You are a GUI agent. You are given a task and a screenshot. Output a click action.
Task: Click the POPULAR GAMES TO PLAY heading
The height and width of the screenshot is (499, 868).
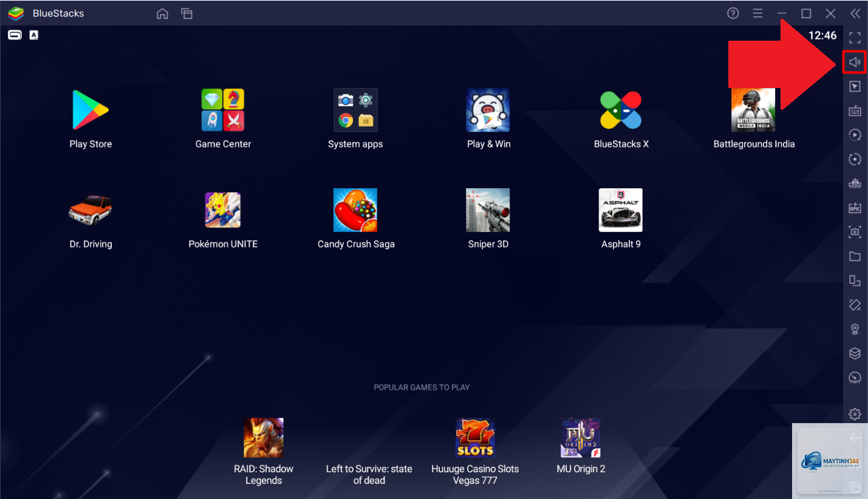click(422, 387)
